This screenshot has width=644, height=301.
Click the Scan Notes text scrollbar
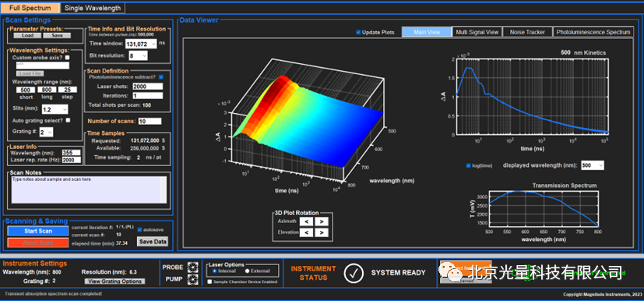tap(164, 189)
